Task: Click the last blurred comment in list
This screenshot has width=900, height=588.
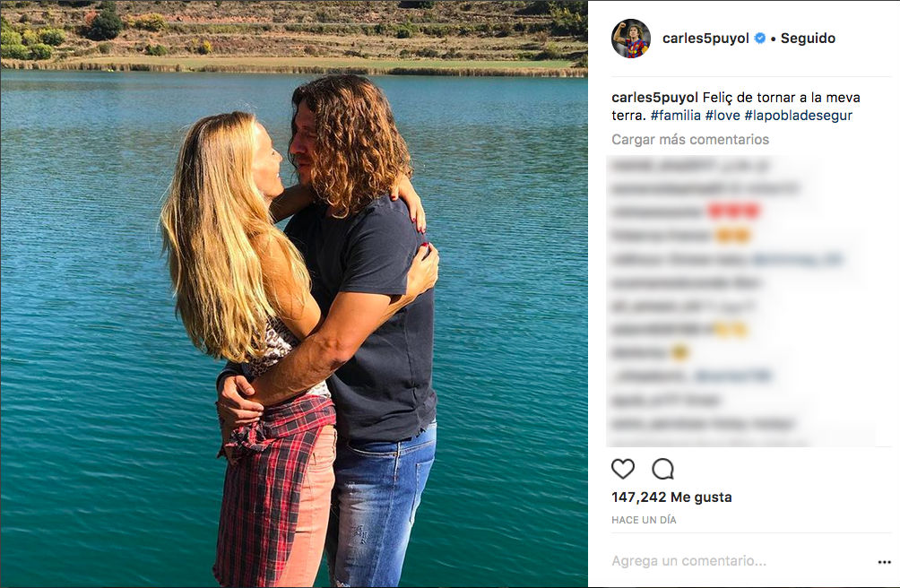Action: 703,425
